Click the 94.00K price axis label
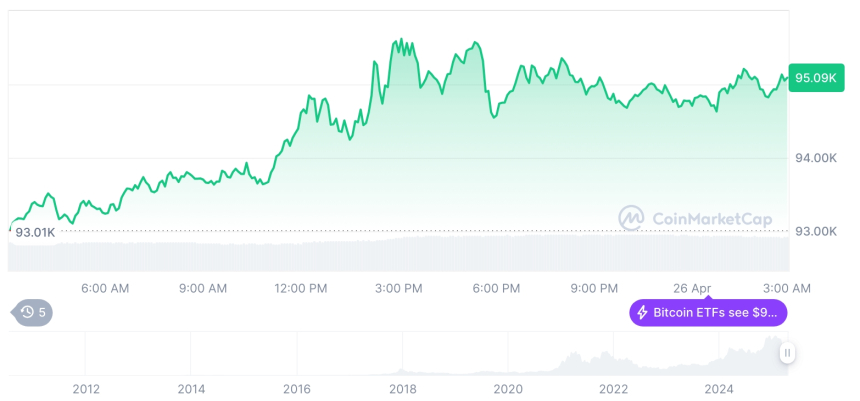Image resolution: width=860 pixels, height=401 pixels. click(x=816, y=158)
